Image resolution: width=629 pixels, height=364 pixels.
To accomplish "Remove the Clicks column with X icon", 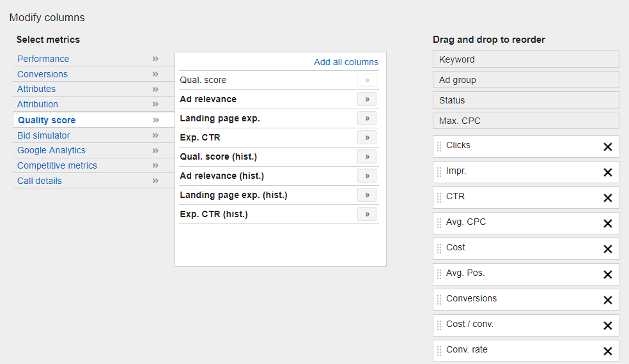I will (x=608, y=147).
